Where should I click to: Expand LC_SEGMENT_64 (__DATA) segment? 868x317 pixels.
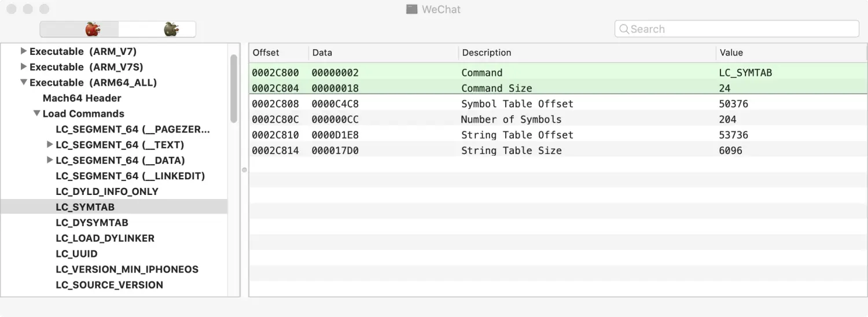coord(50,160)
